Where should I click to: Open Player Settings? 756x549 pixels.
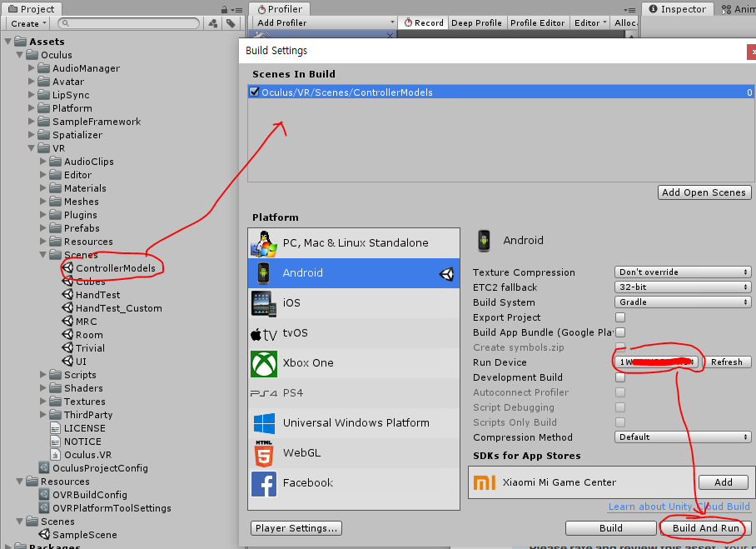click(296, 528)
